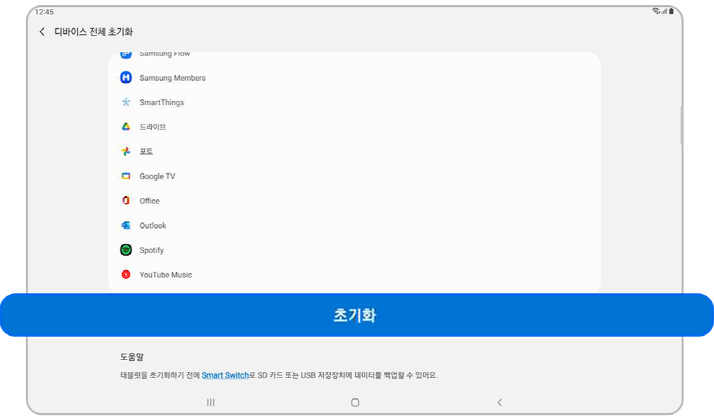Screen dimensions: 714x417
Task: Click the Outlook app icon
Action: click(x=126, y=225)
